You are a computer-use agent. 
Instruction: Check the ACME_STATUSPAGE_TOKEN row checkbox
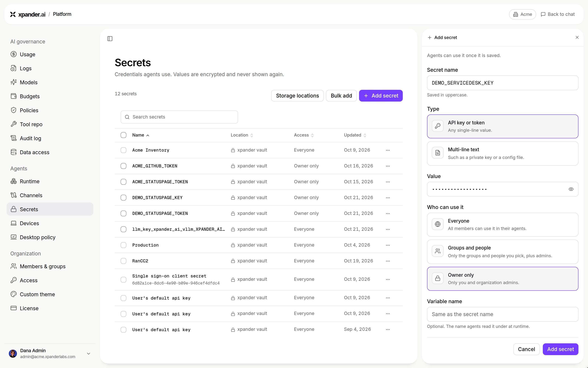pos(123,182)
